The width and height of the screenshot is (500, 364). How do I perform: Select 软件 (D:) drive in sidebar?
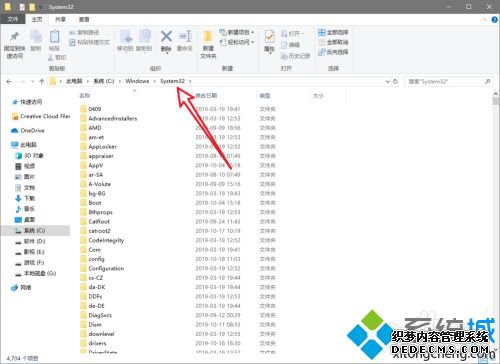click(x=30, y=241)
